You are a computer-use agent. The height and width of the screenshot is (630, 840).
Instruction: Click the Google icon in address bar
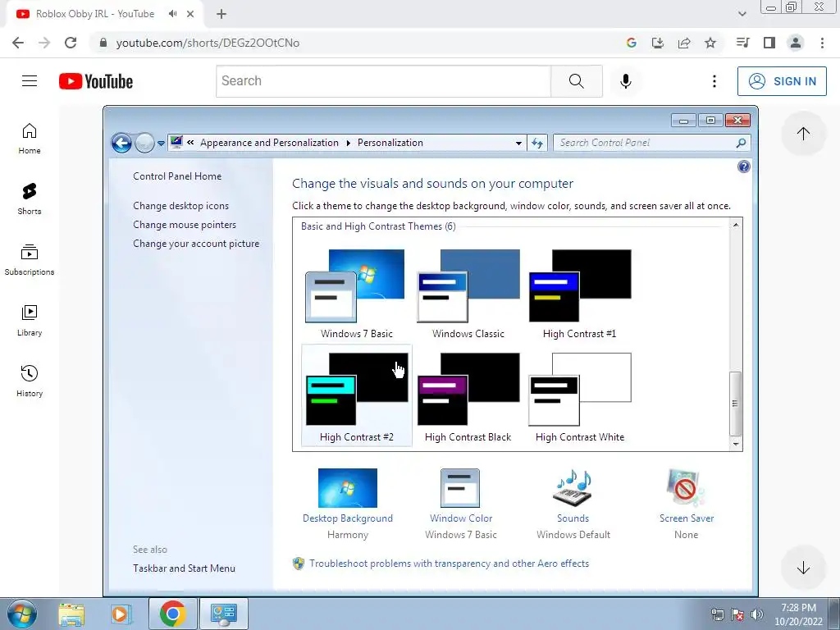[x=632, y=43]
